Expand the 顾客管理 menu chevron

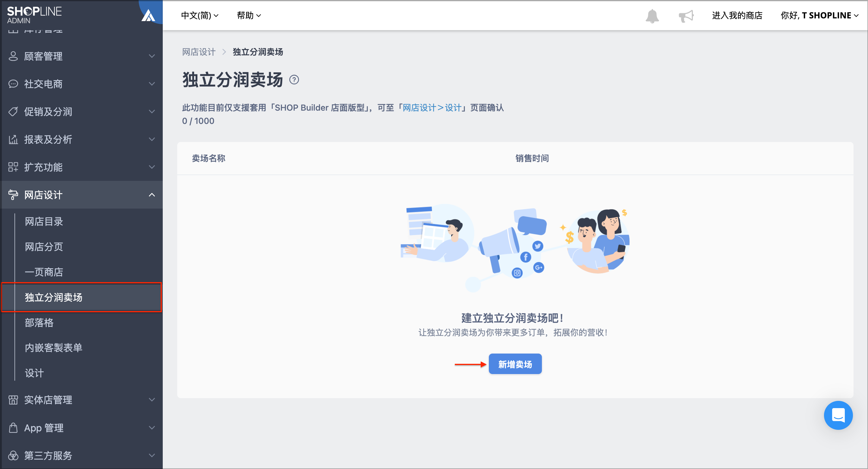coord(152,56)
